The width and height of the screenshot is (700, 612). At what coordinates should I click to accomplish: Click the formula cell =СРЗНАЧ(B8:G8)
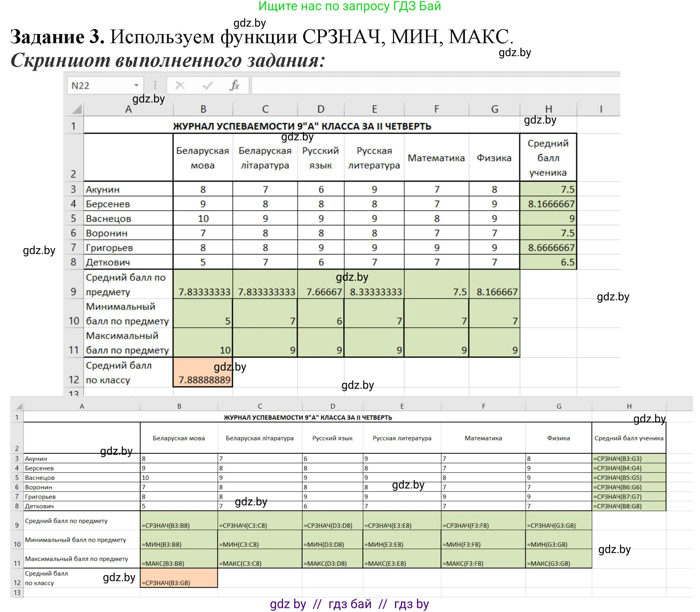point(629,506)
